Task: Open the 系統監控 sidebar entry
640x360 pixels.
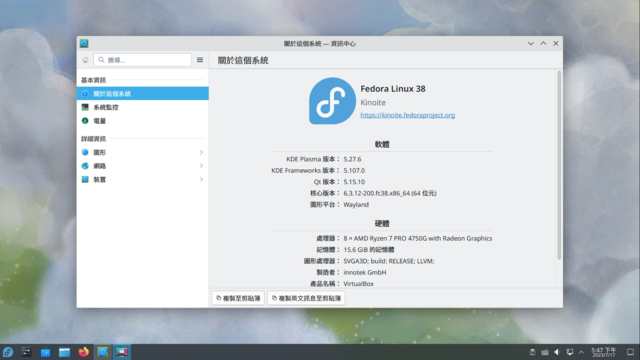Action: 142,107
